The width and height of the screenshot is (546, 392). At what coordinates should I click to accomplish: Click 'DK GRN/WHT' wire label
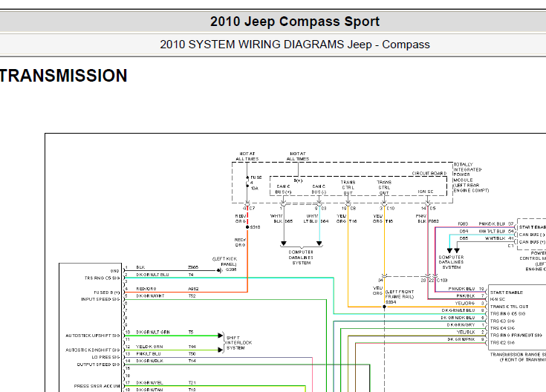[150, 296]
